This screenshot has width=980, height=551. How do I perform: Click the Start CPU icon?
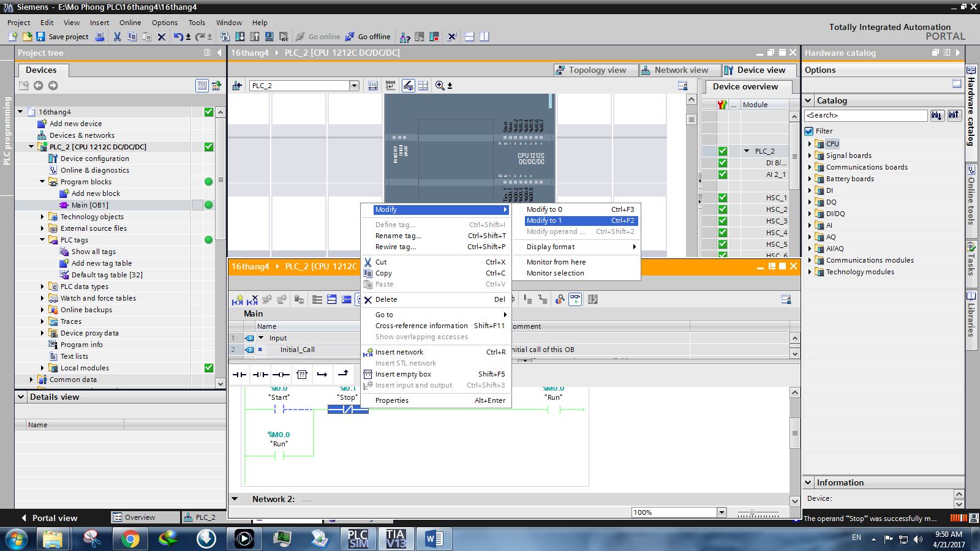(420, 37)
